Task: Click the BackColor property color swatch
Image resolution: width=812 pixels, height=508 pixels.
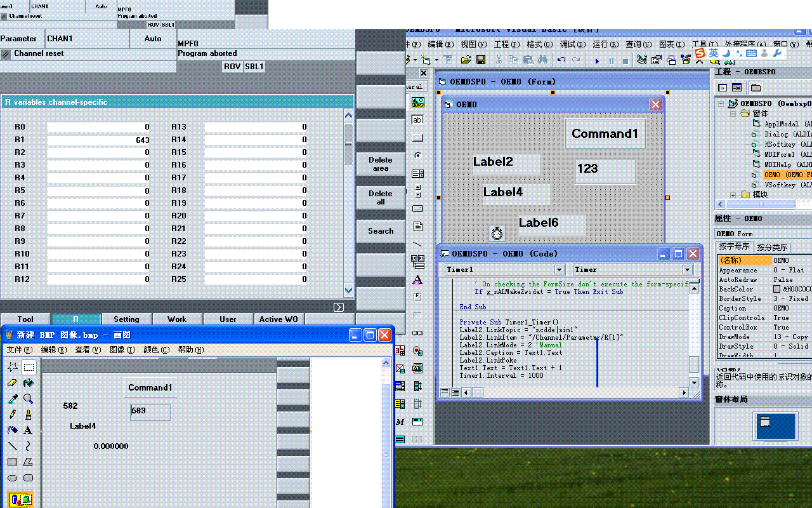Action: tap(777, 289)
